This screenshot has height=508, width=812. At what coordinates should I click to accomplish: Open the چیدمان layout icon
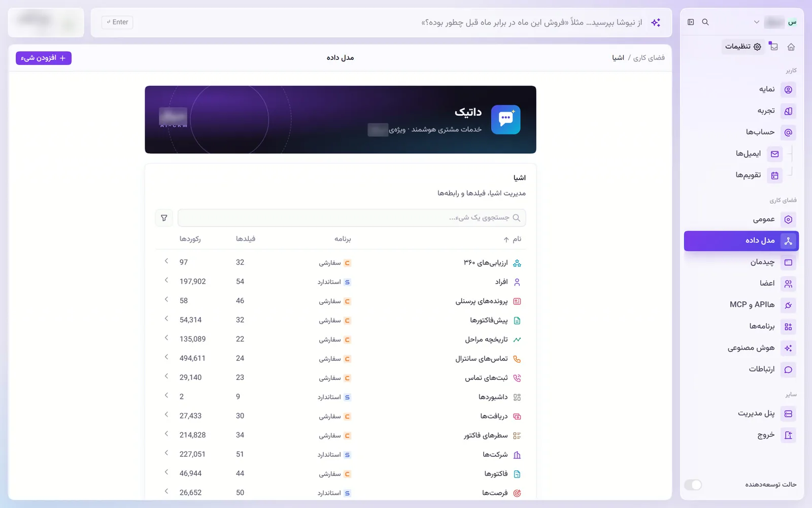tap(788, 262)
